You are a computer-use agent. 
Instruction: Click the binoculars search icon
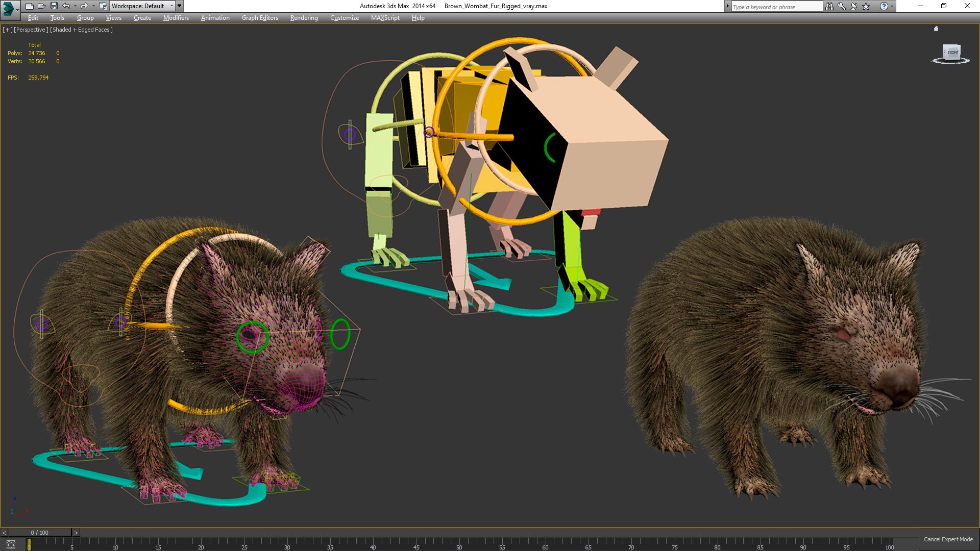[829, 6]
